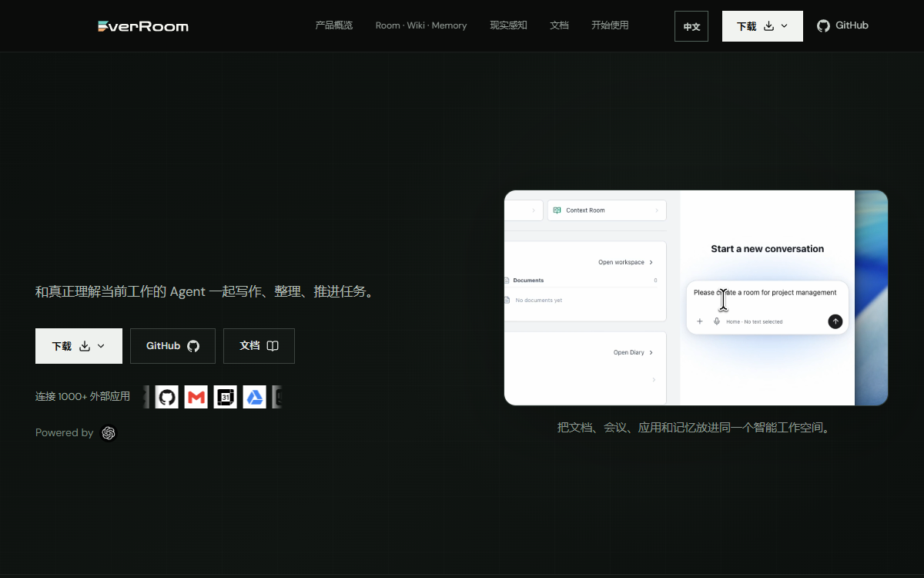
Task: Open the 开始使用 navigation item
Action: 610,25
